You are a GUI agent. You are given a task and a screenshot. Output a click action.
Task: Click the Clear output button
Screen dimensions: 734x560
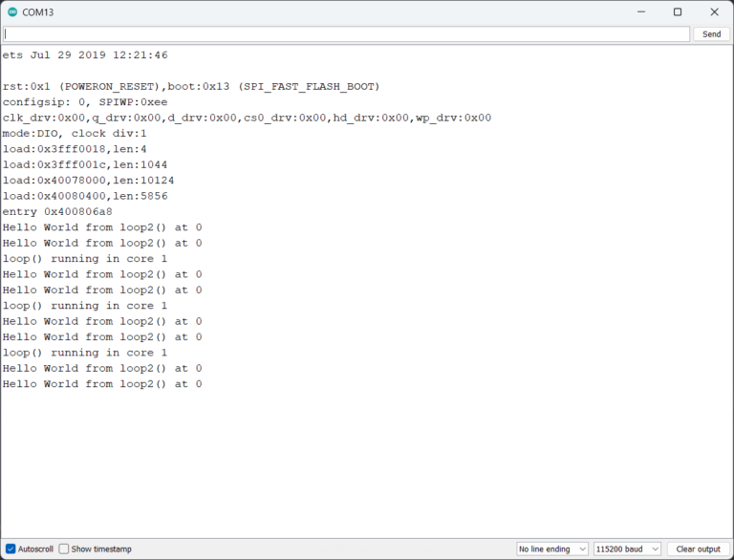click(x=698, y=549)
